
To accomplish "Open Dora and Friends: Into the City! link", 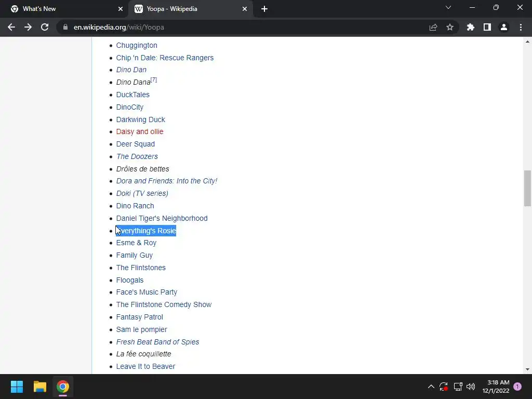I will [167, 181].
